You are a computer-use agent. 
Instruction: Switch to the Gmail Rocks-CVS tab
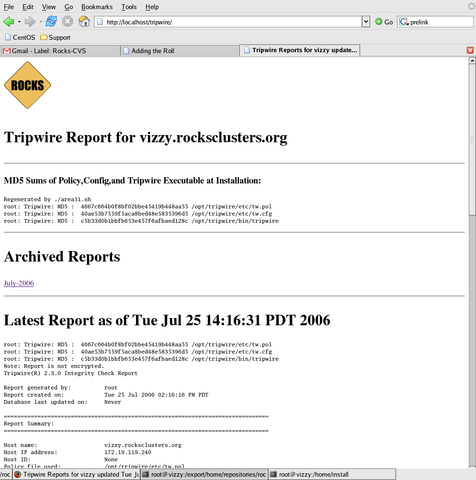tap(60, 51)
